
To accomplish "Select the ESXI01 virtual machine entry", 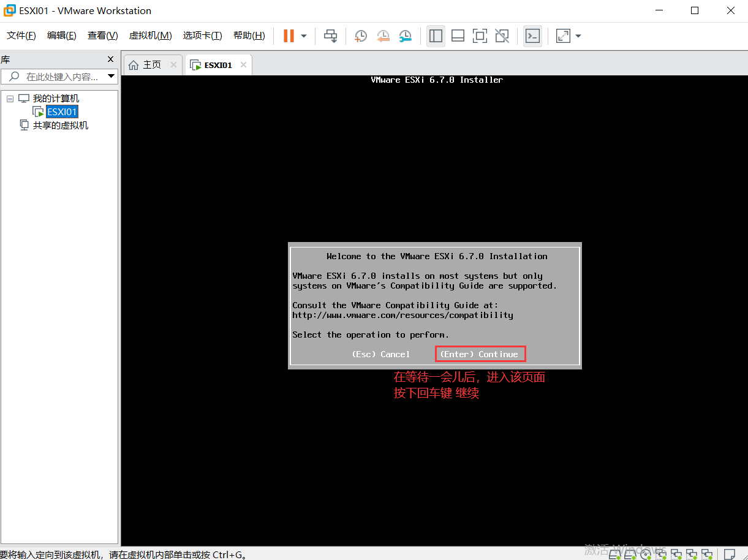I will point(62,112).
